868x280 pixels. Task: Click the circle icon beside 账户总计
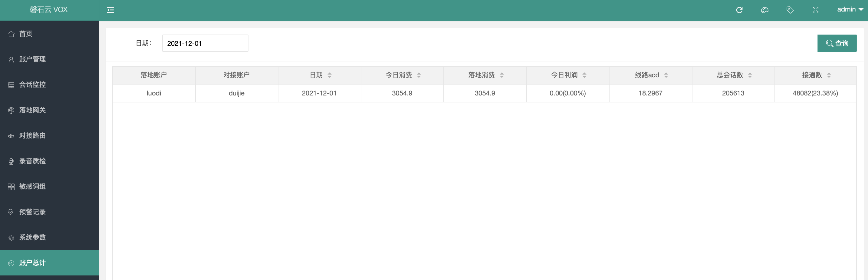(x=11, y=263)
